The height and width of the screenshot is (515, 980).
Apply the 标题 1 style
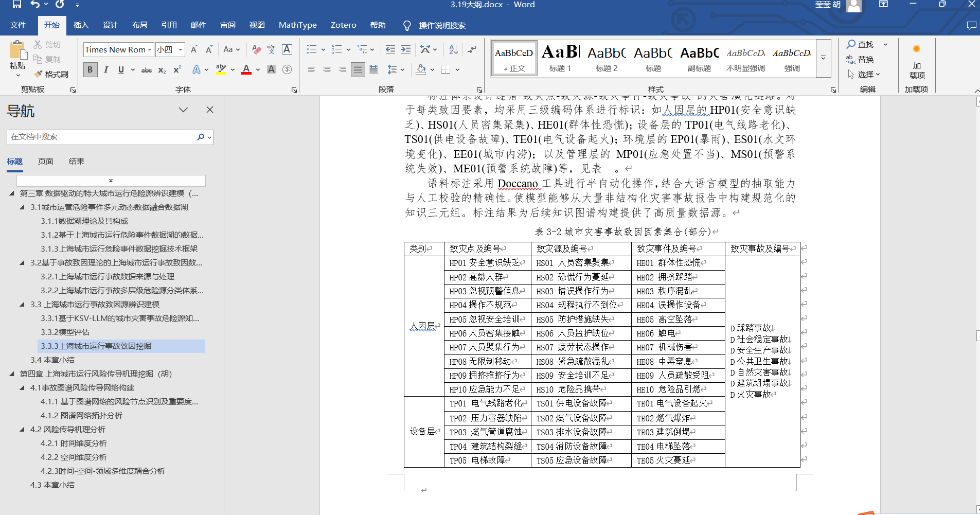(560, 58)
